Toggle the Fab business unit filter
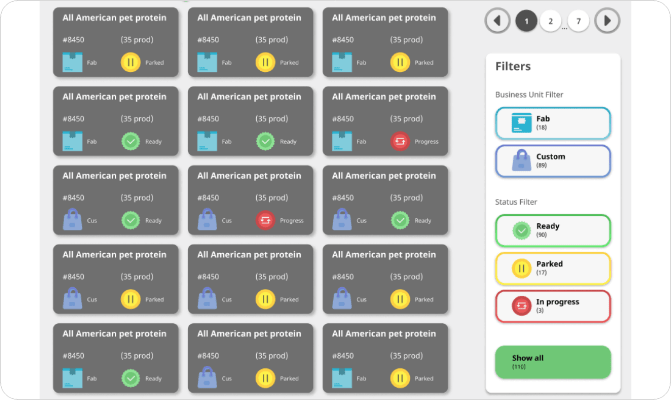Image resolution: width=671 pixels, height=400 pixels. click(x=553, y=123)
